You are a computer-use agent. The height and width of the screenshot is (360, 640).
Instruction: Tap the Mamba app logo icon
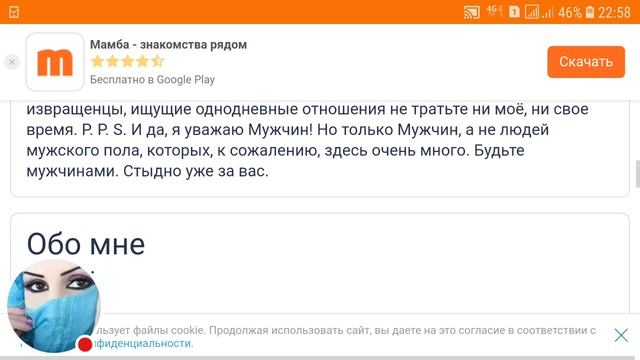55,62
